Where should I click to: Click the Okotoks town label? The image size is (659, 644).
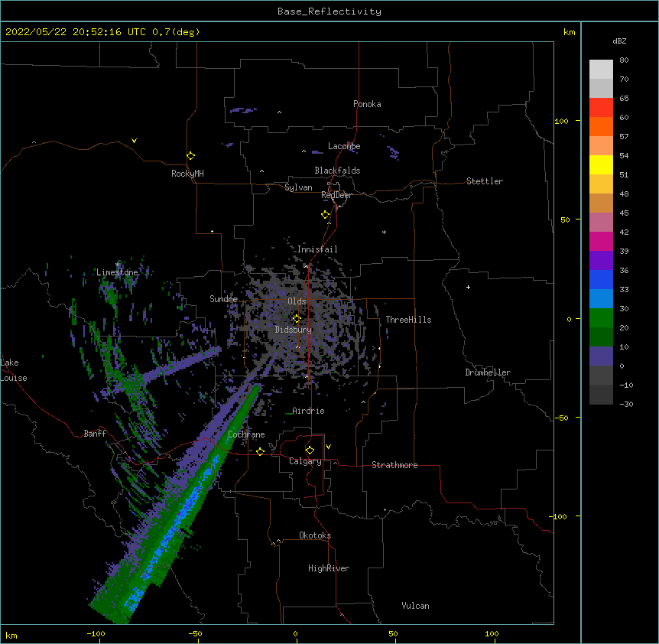(315, 535)
